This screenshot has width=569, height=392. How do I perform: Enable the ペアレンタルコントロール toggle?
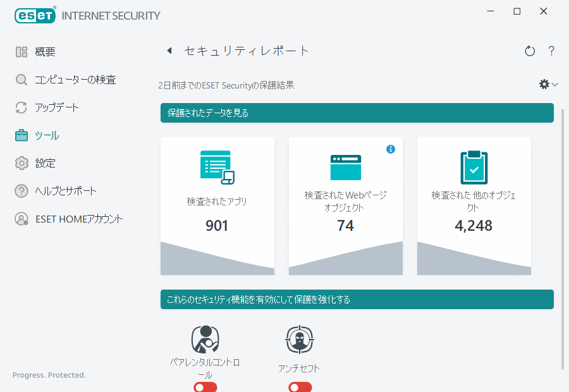pyautogui.click(x=205, y=386)
